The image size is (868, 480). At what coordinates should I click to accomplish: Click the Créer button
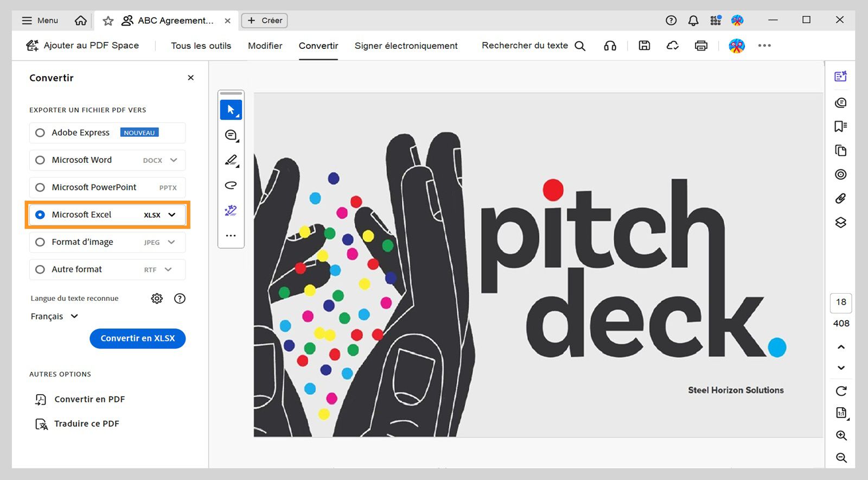point(264,21)
